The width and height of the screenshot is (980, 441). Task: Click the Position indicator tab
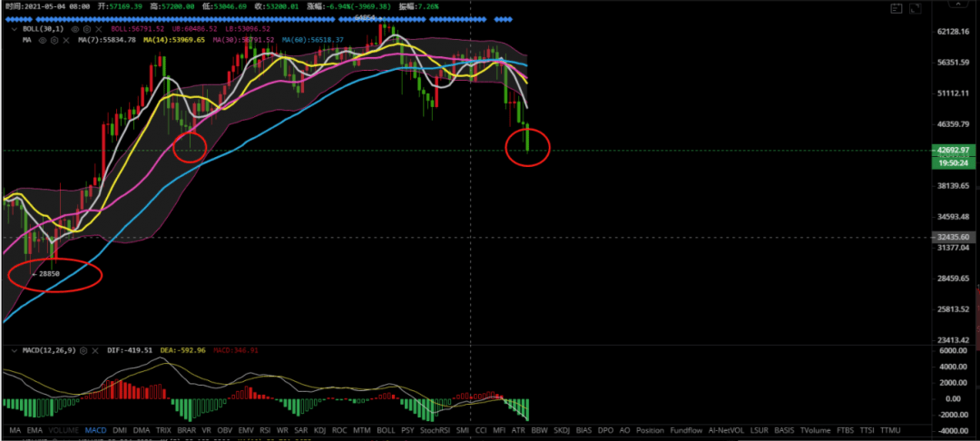[650, 430]
